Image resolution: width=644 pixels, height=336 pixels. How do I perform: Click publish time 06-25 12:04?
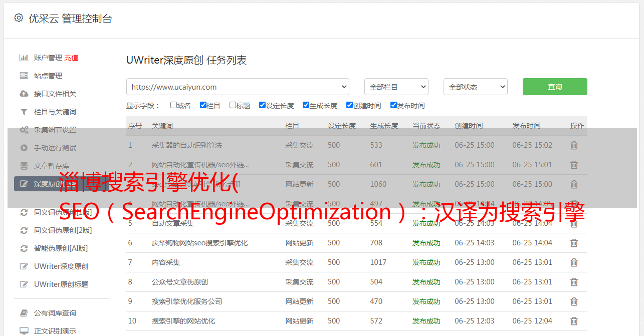[532, 321]
